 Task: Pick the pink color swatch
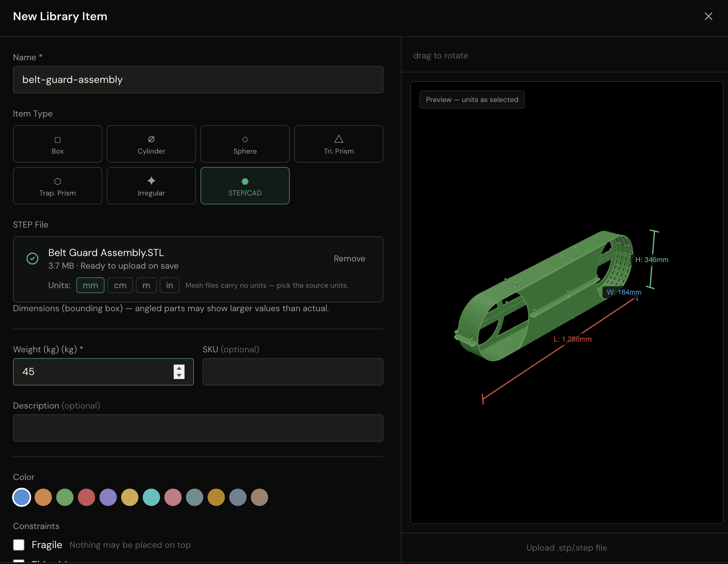click(x=173, y=497)
